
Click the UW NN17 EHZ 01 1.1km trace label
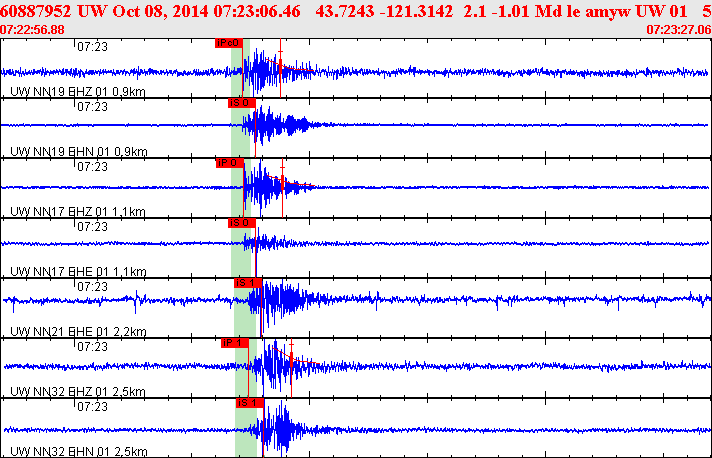(x=78, y=211)
